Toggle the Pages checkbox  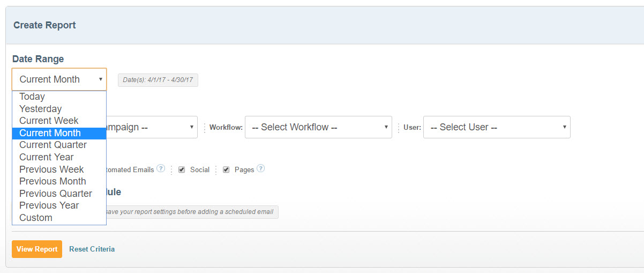[x=226, y=169]
